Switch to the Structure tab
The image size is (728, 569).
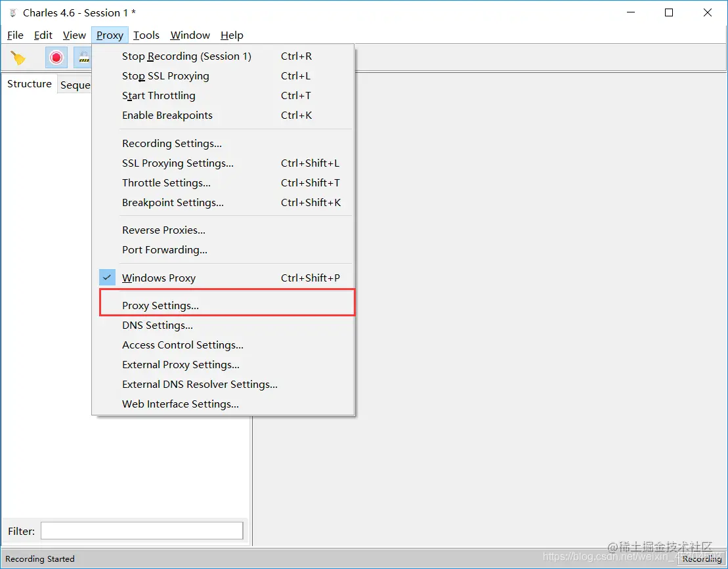30,84
